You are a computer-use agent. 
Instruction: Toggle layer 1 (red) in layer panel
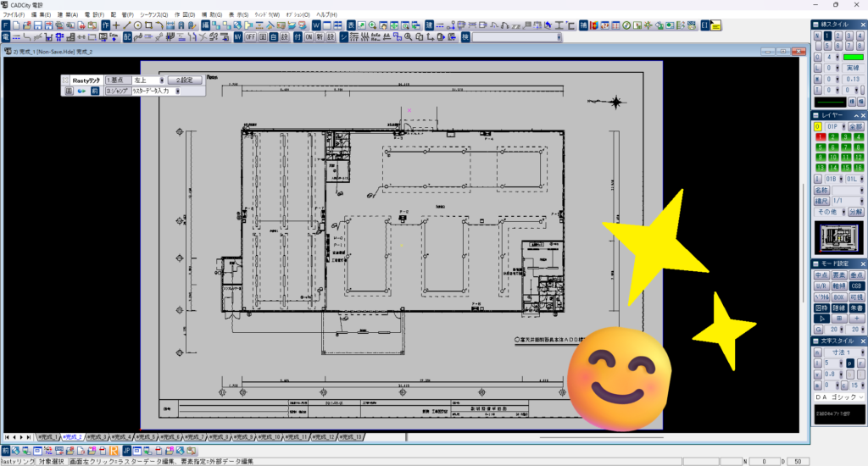[x=821, y=137]
